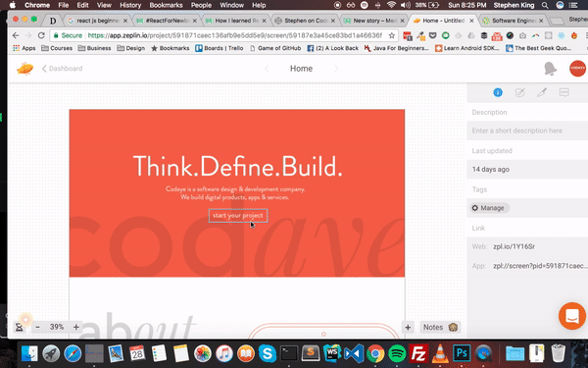
Task: Open the Zeplin blimp logo home
Action: tap(24, 69)
